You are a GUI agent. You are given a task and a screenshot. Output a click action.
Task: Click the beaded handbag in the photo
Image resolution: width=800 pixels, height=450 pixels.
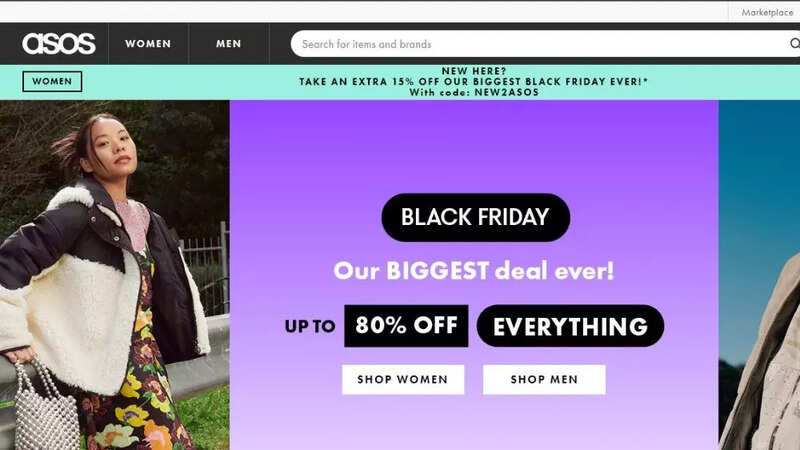(46, 406)
